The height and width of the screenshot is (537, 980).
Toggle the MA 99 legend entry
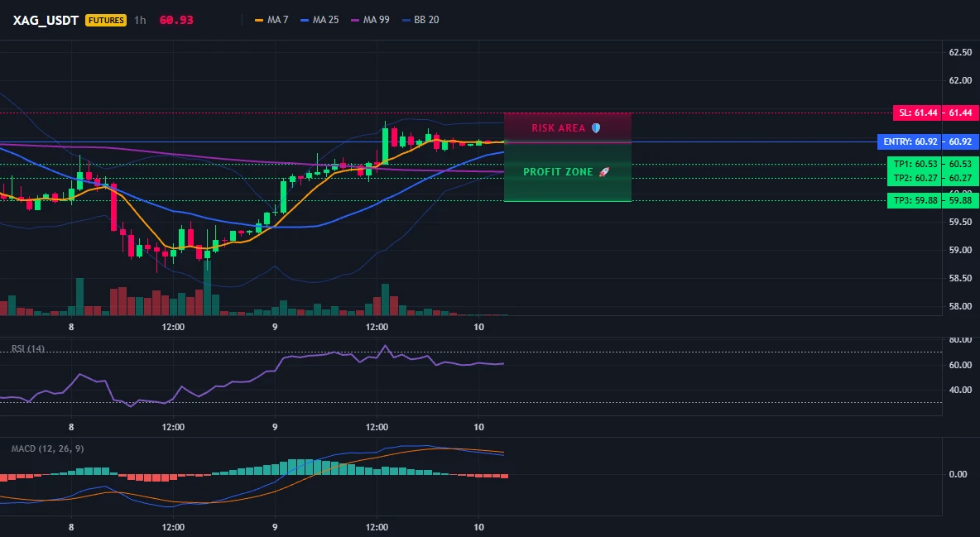pos(370,20)
